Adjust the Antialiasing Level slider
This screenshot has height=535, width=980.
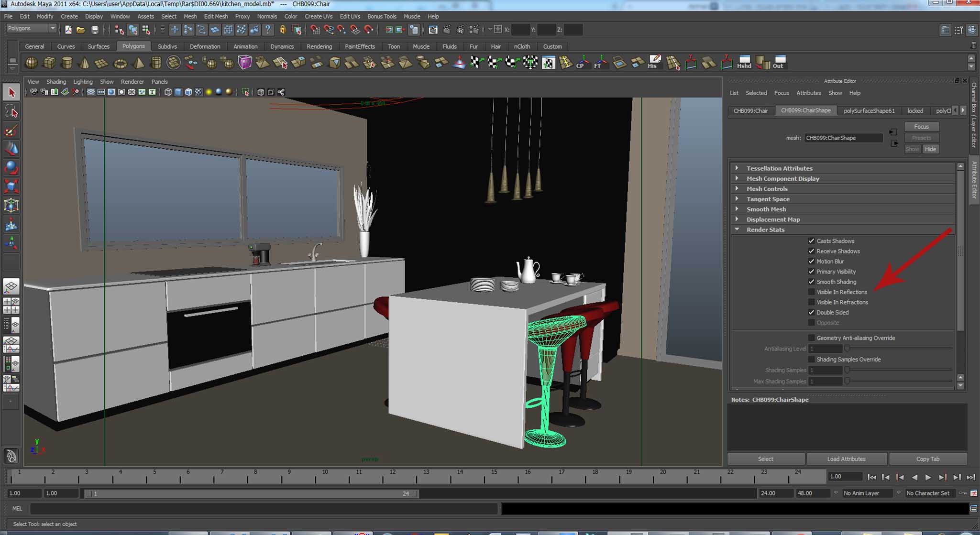coord(847,349)
